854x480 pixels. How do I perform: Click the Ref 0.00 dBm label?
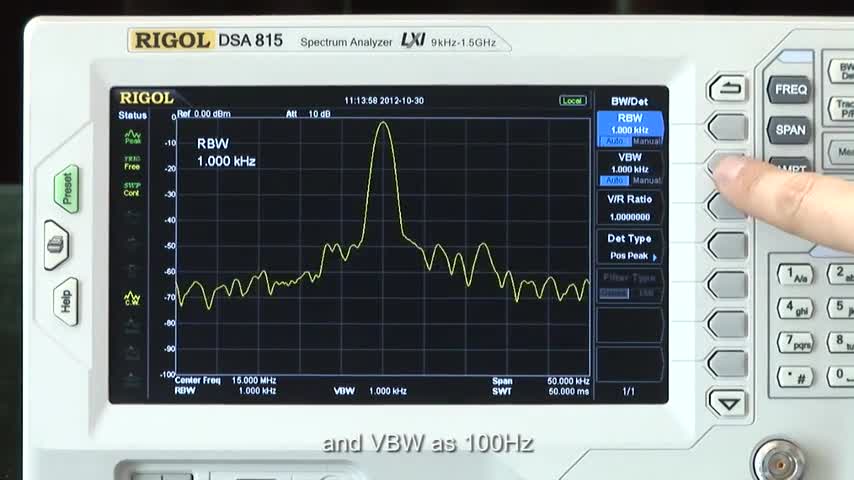pyautogui.click(x=204, y=114)
